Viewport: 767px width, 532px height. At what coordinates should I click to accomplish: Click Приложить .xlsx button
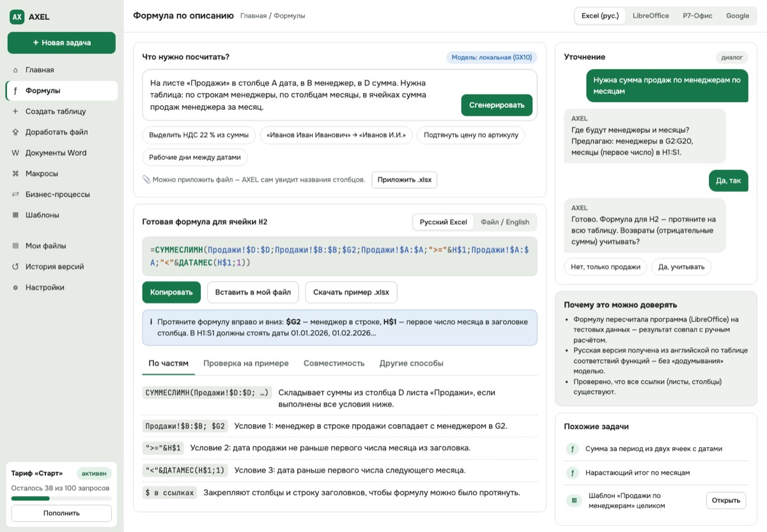[405, 179]
